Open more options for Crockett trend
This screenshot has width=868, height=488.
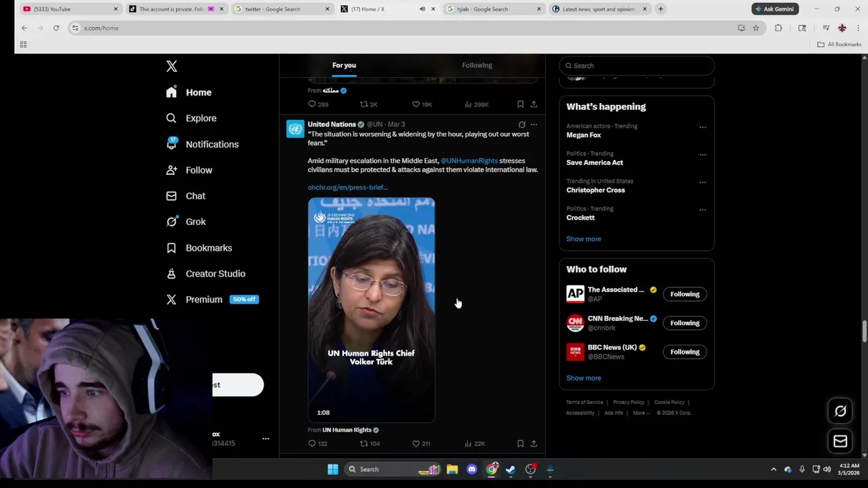coord(703,209)
